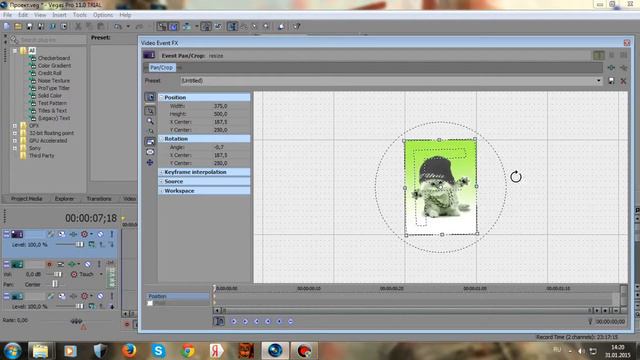The image size is (640, 360).
Task: Arm the audio track for record
Action: click(49, 264)
